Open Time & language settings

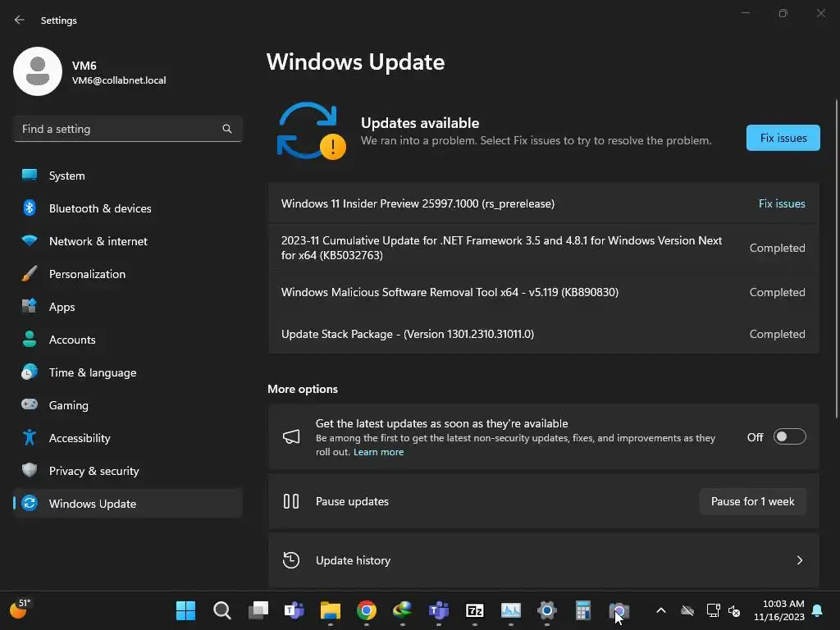[128, 372]
